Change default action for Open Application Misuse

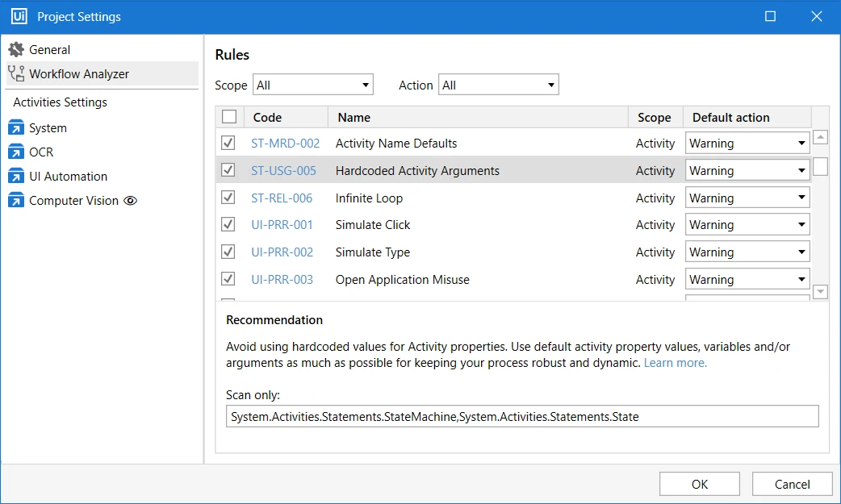pos(747,279)
